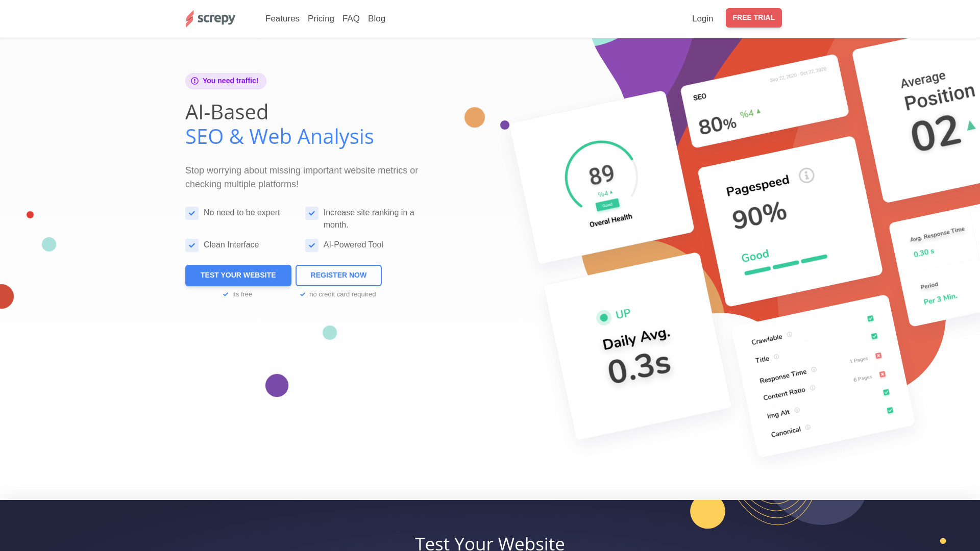Screen dimensions: 980x551
Task: Open the Pricing page dropdown
Action: (x=321, y=18)
